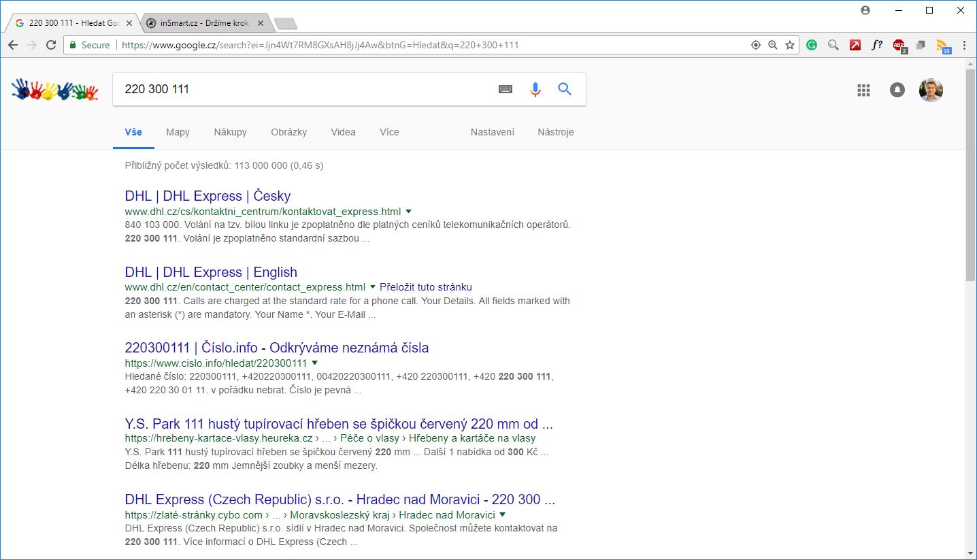Open the RSS feed extension icon

click(943, 46)
